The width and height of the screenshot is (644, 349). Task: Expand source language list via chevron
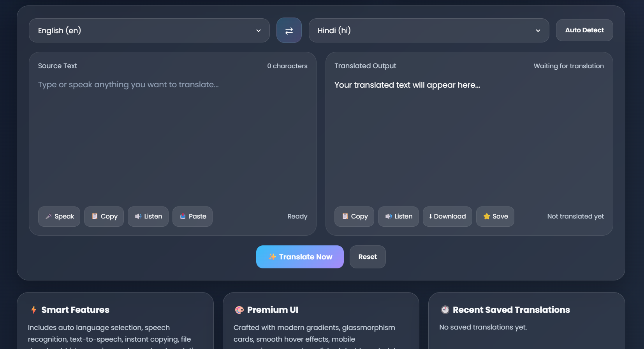(x=259, y=31)
